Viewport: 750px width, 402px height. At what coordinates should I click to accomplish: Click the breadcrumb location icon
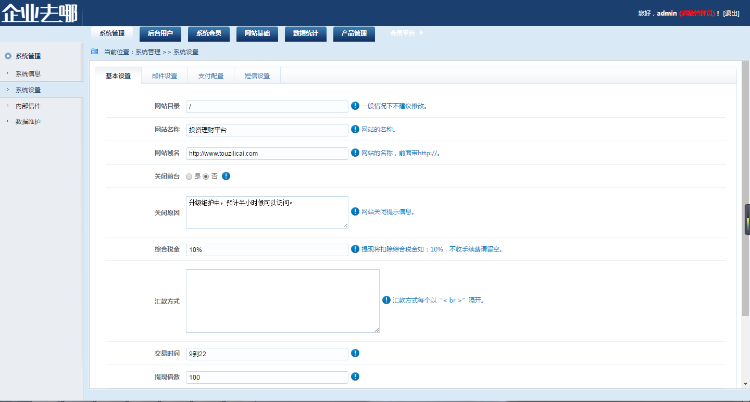click(x=95, y=51)
